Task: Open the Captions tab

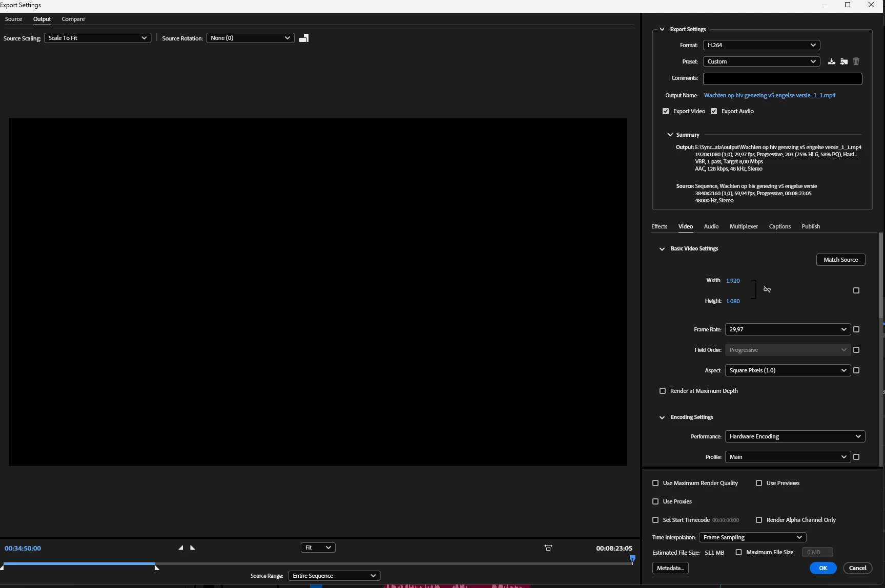Action: 779,226
